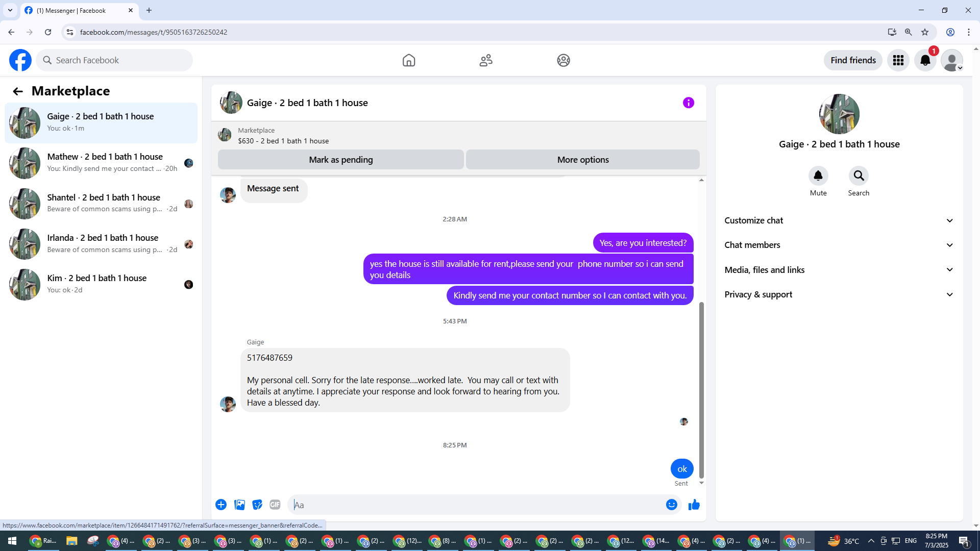Open the sticker picker icon
Image resolution: width=980 pixels, height=551 pixels.
(x=257, y=505)
